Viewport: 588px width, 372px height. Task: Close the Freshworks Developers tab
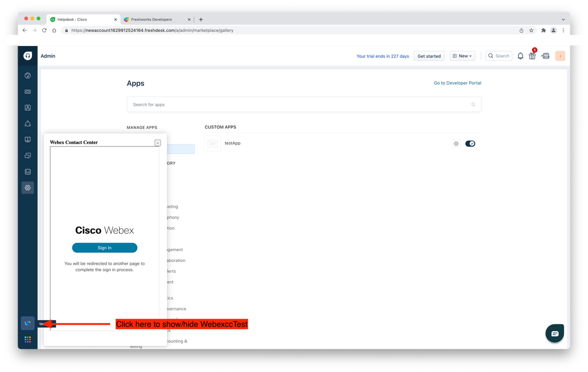(x=189, y=20)
